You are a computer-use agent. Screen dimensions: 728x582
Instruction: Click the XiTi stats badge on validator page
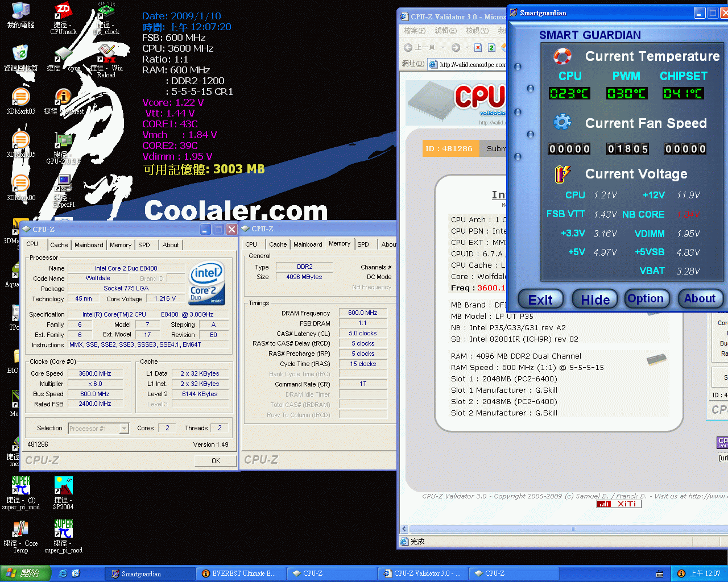pos(619,504)
